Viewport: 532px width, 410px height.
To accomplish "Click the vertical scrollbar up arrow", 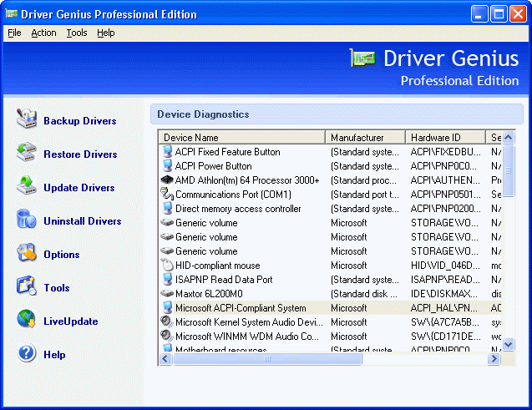I will click(x=508, y=137).
